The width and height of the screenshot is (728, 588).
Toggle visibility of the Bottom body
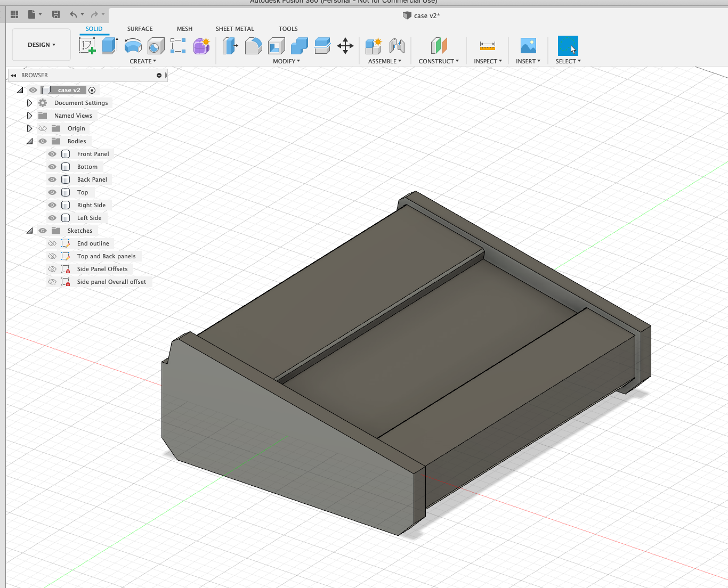(52, 167)
